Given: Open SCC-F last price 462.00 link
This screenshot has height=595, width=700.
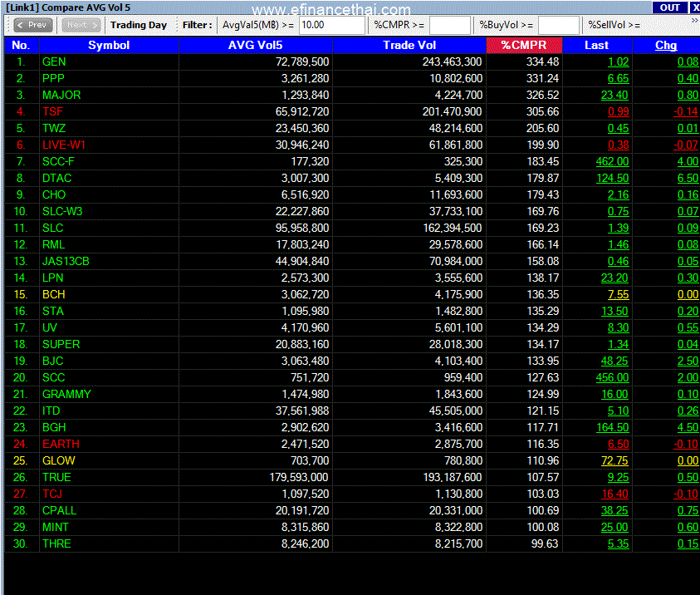Looking at the screenshot, I should [613, 161].
